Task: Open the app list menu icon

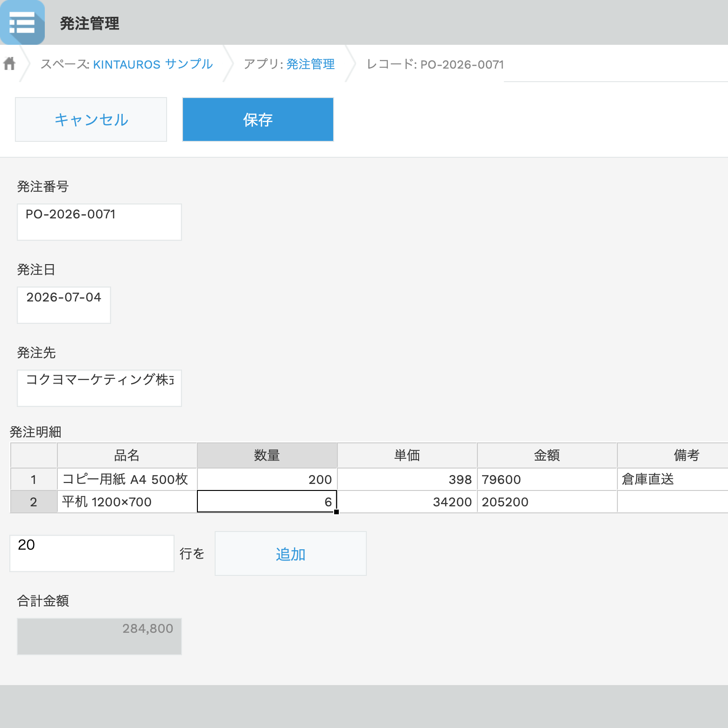Action: tap(22, 22)
